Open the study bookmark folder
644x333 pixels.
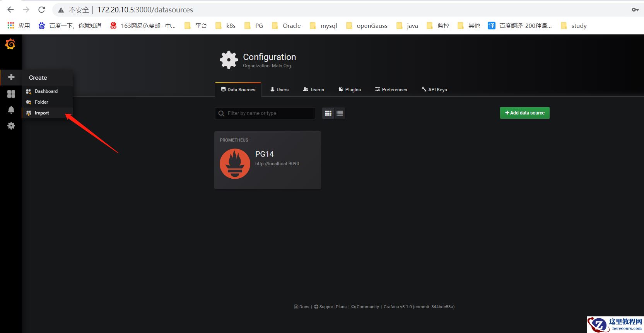(574, 26)
